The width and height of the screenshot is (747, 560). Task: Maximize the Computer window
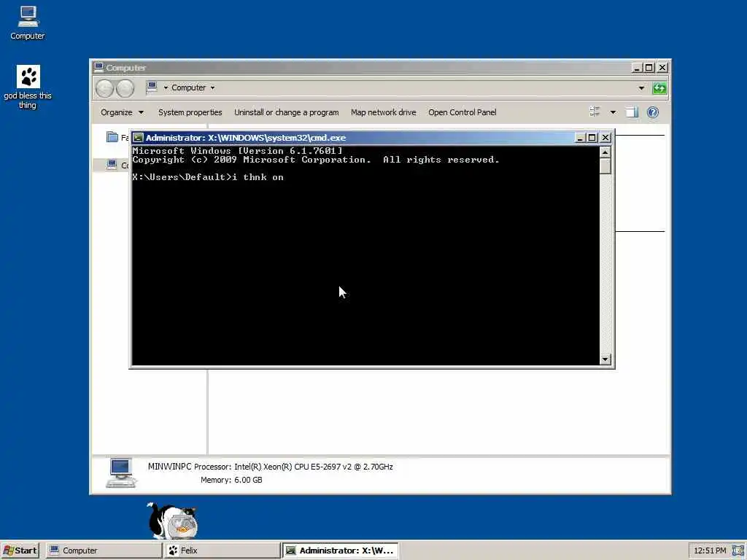tap(649, 68)
